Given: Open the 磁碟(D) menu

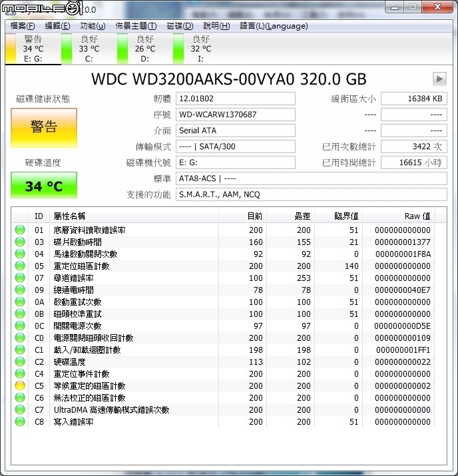Looking at the screenshot, I should 180,26.
